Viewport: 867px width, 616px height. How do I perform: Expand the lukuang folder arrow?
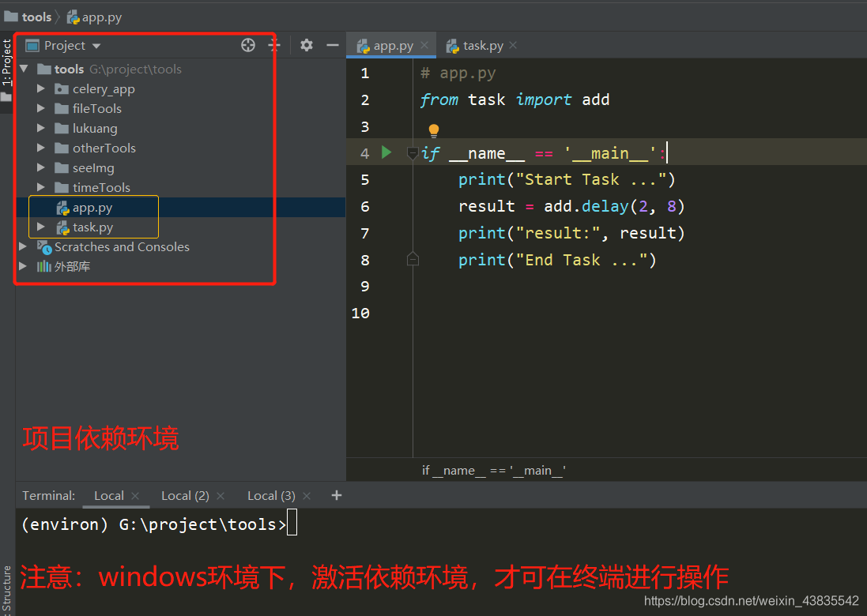[x=40, y=128]
